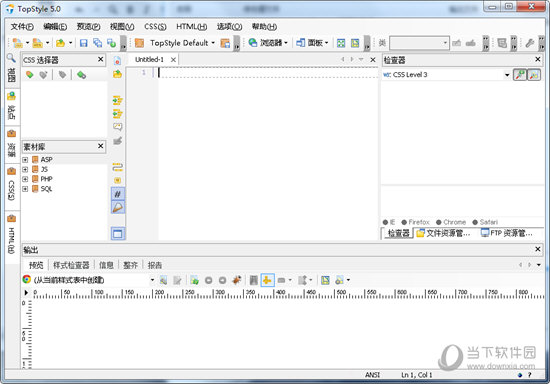Open the browser preview toolbar button

[x=268, y=43]
